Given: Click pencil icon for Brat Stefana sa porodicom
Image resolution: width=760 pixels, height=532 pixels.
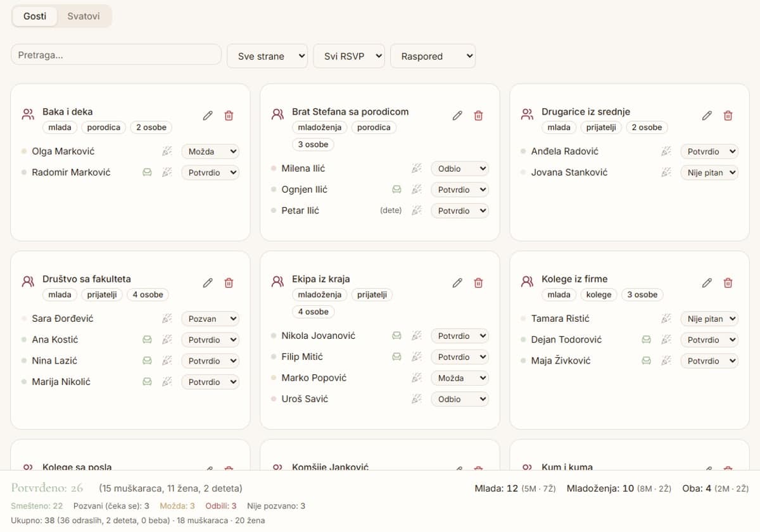Looking at the screenshot, I should [x=457, y=115].
